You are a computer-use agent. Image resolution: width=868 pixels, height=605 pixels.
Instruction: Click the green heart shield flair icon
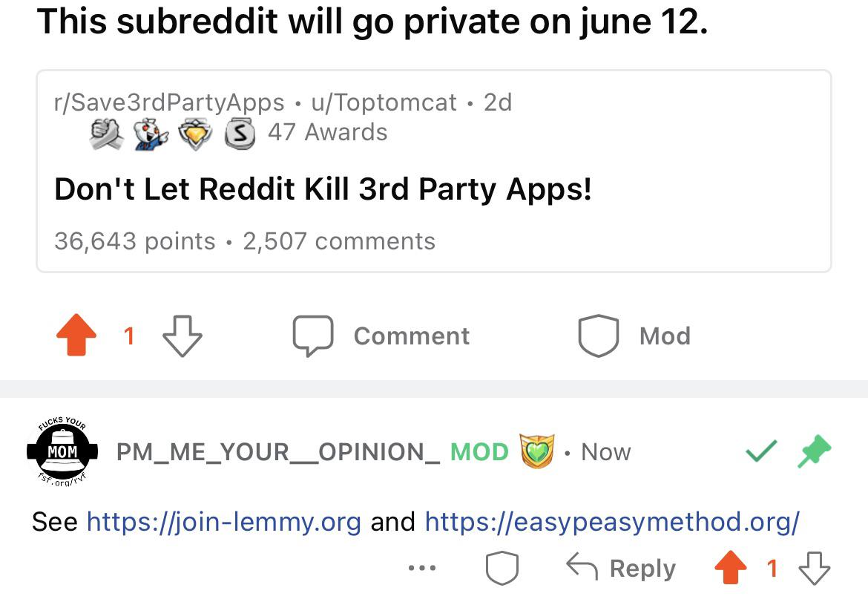tap(536, 451)
